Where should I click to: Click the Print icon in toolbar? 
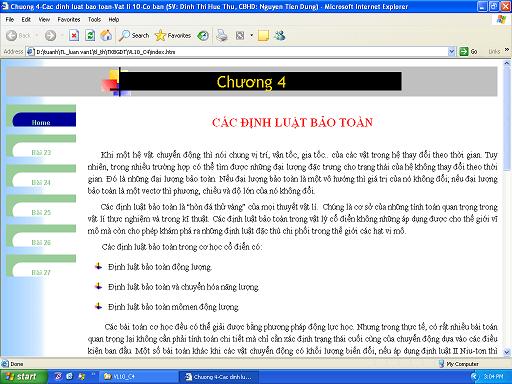[x=222, y=35]
